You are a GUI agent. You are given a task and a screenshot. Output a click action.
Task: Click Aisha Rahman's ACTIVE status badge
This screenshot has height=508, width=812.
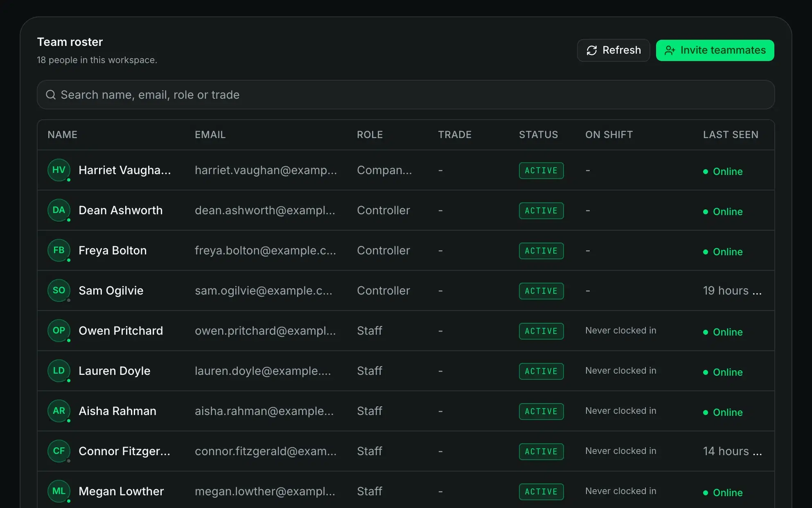click(x=541, y=411)
